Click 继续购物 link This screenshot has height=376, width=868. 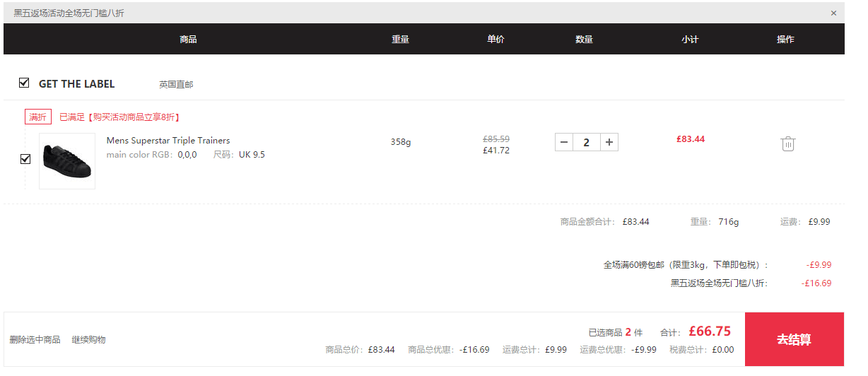[x=88, y=340]
